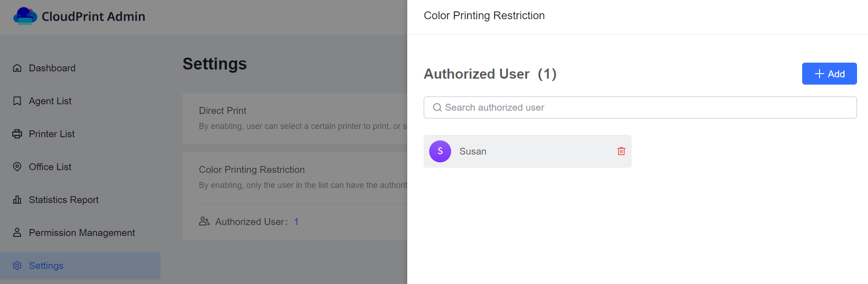Click the Office List location pin icon
This screenshot has height=284, width=868.
click(17, 167)
